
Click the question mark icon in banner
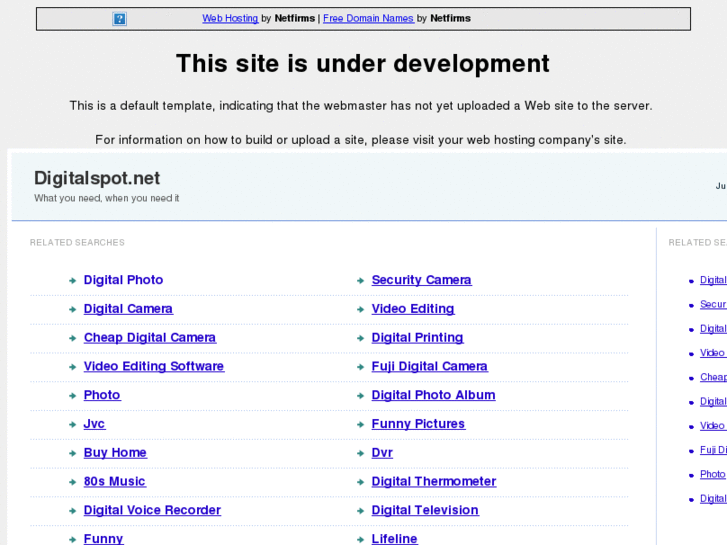click(119, 19)
